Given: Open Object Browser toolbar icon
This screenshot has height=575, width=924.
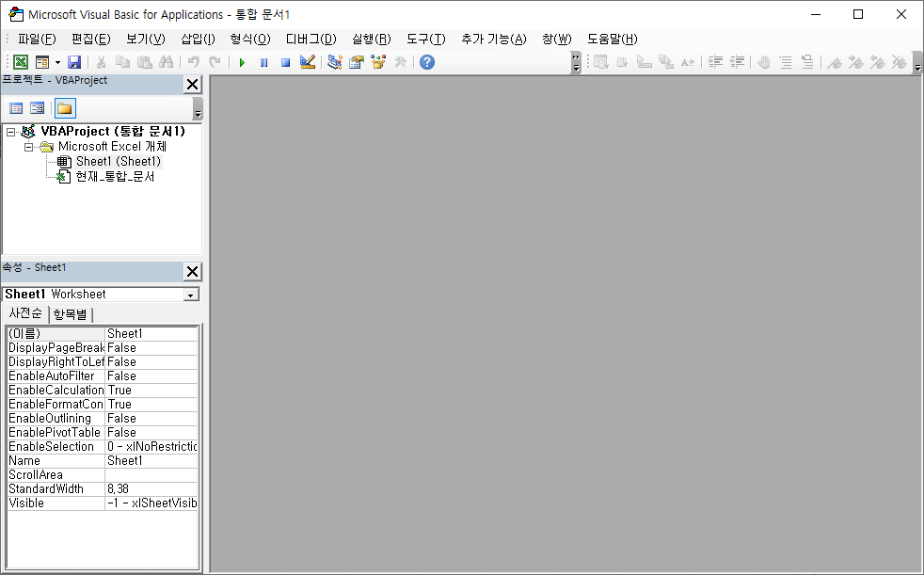Looking at the screenshot, I should click(378, 62).
